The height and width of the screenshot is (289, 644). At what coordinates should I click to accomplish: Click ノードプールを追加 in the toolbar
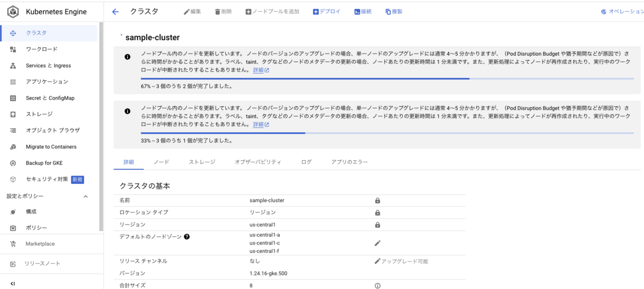pyautogui.click(x=272, y=11)
